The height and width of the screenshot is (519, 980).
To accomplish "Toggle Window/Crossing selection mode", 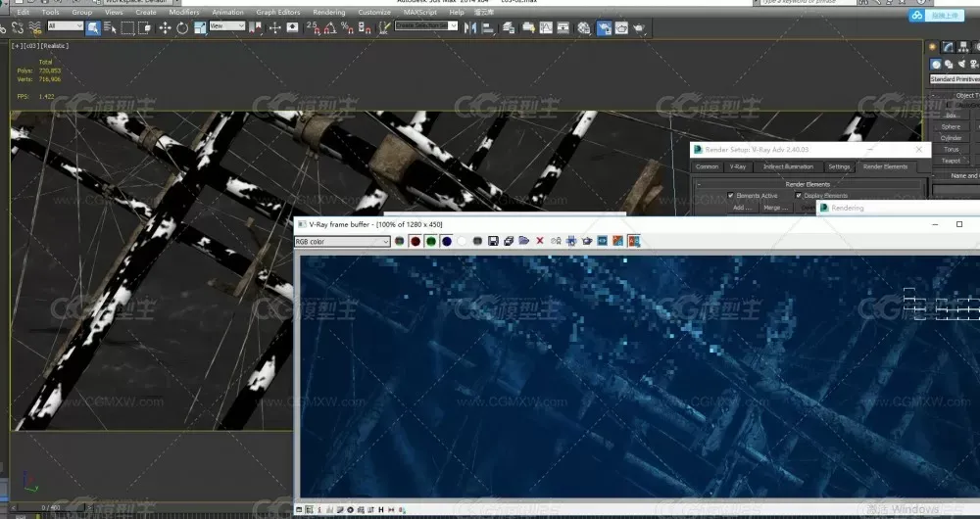I will tap(145, 27).
